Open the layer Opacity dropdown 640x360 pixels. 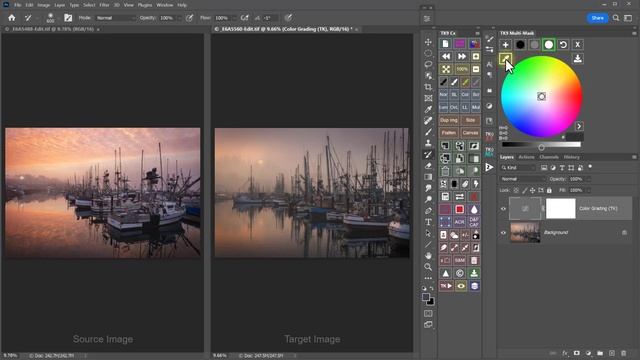click(x=588, y=179)
